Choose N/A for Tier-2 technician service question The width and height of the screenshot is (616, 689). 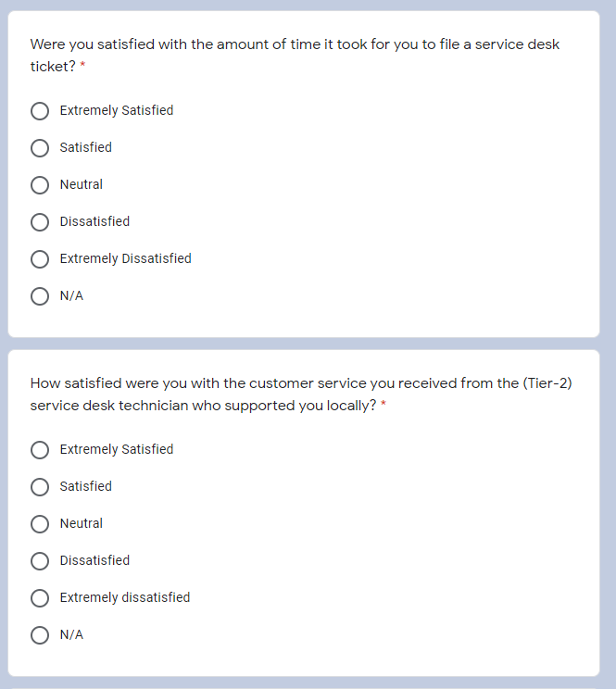click(40, 635)
